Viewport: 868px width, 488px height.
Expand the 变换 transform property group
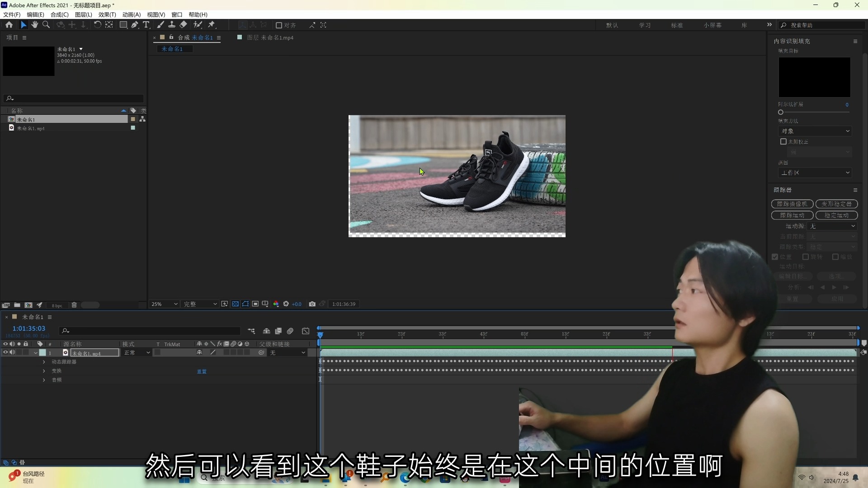point(44,371)
